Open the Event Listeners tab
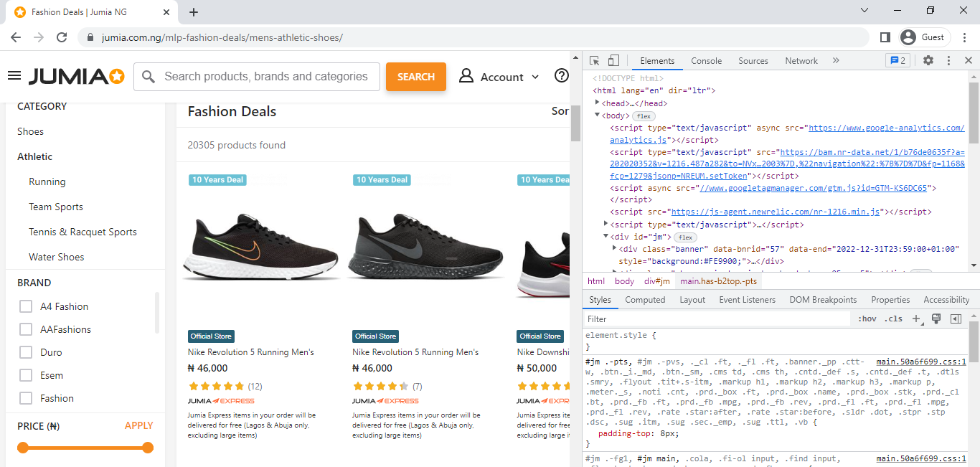The height and width of the screenshot is (467, 980). (747, 300)
